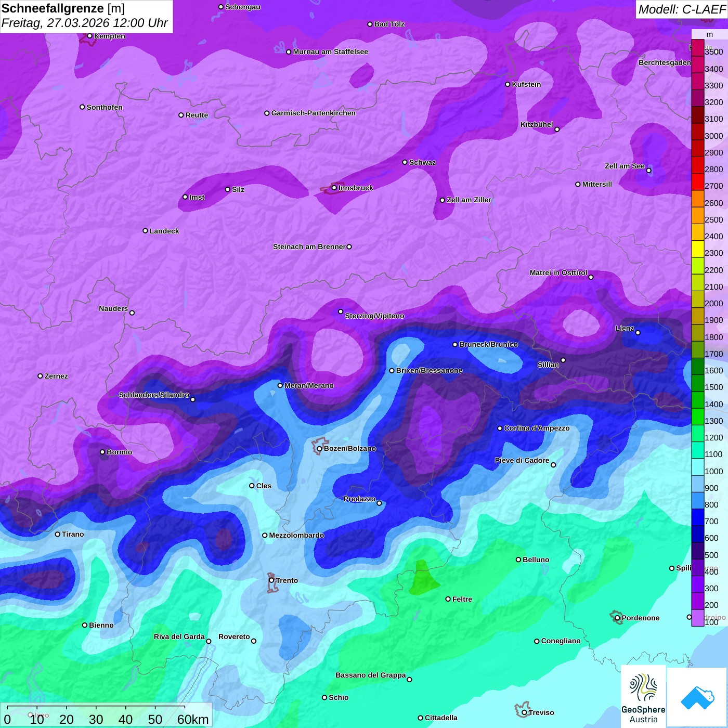728x728 pixels.
Task: Click the Rovereto place label
Action: click(x=234, y=636)
